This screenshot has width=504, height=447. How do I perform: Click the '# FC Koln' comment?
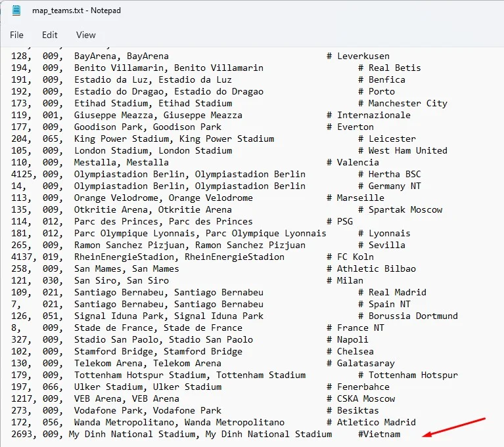pyautogui.click(x=350, y=257)
